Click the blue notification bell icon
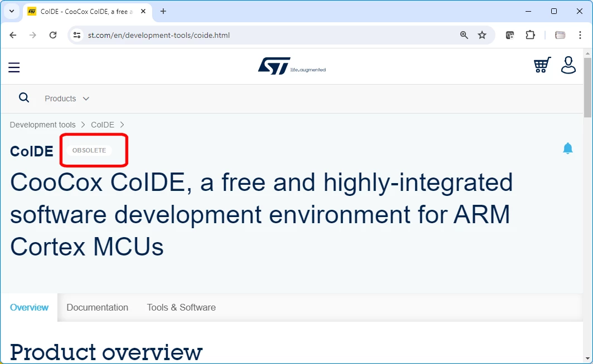Screen dimensions: 593x364 tap(568, 149)
